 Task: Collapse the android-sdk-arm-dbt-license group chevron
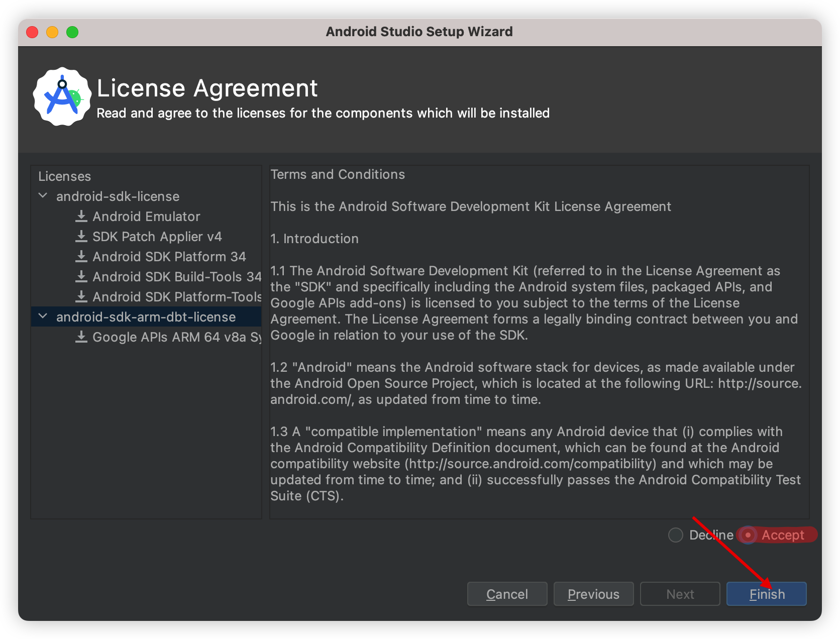tap(43, 316)
